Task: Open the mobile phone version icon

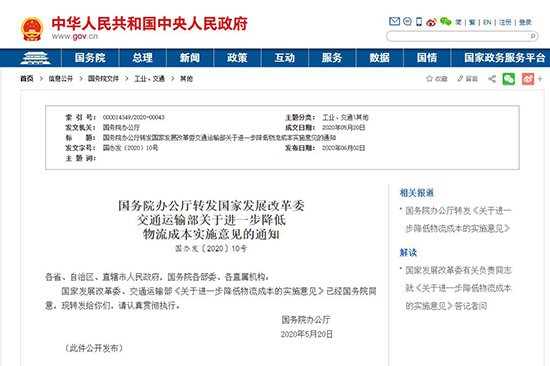Action: tap(419, 22)
